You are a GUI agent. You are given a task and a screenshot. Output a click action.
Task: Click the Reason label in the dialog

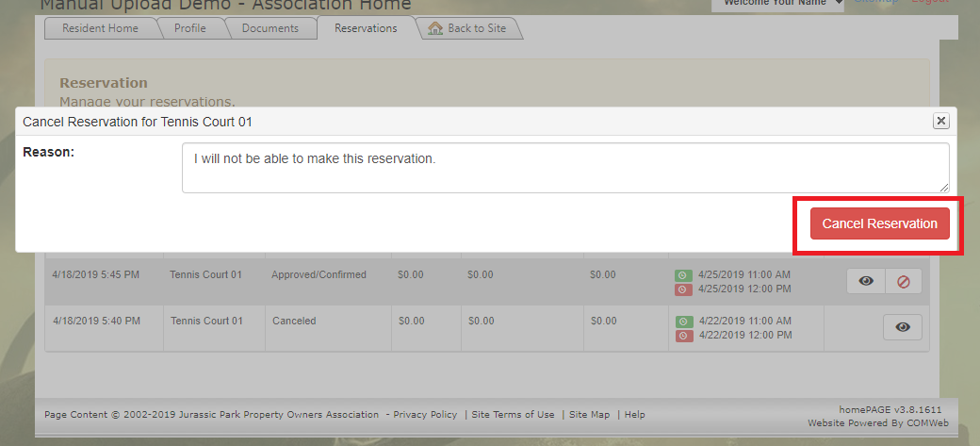[48, 152]
